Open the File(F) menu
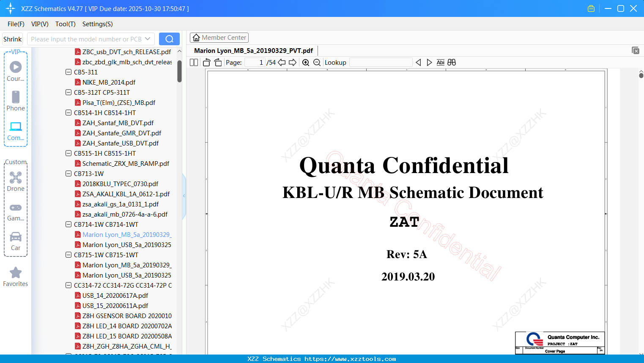 coord(16,24)
